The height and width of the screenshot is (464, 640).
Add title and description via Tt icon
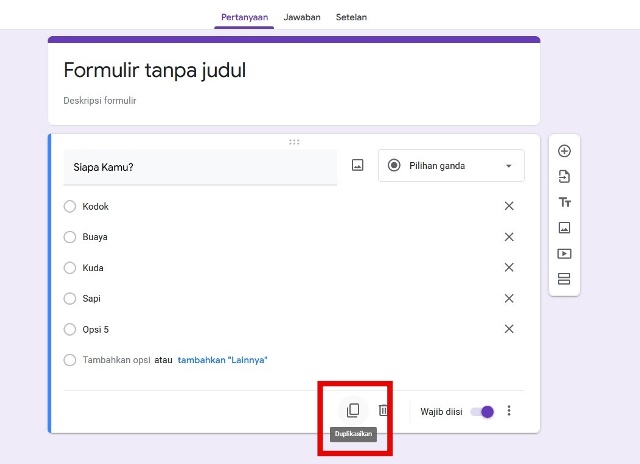tap(564, 202)
